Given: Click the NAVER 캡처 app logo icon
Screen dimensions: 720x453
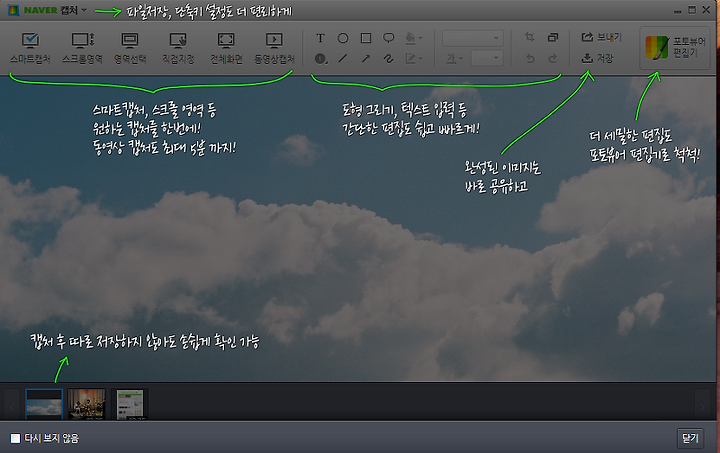Looking at the screenshot, I should (13, 10).
